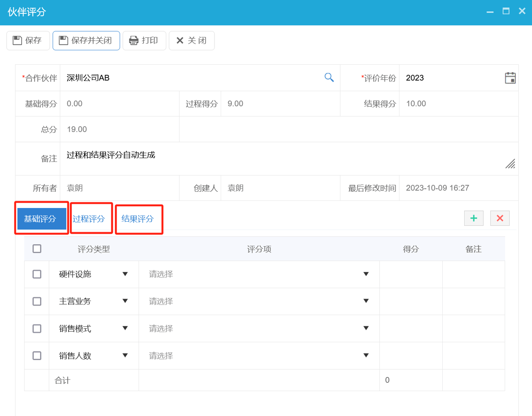Maximize the 伙伴评分 window
Screen dimensions: 532x416
(506, 11)
